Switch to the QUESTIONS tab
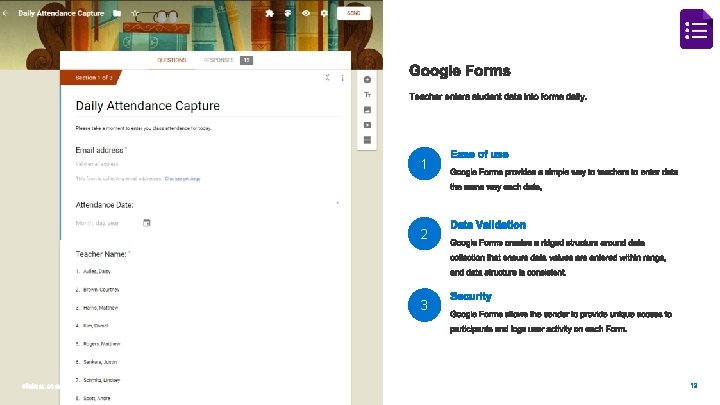 pos(172,60)
